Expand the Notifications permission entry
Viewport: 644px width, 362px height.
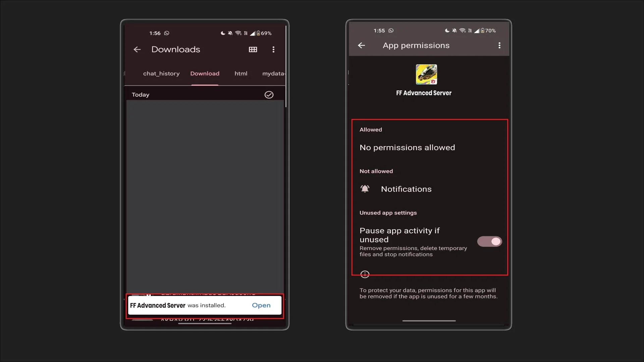pos(406,189)
